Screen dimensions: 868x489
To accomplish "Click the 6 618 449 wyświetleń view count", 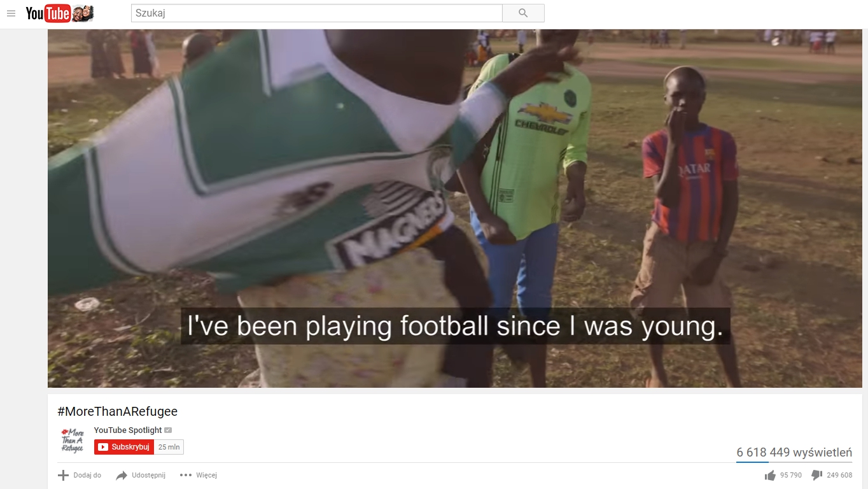I will point(794,452).
